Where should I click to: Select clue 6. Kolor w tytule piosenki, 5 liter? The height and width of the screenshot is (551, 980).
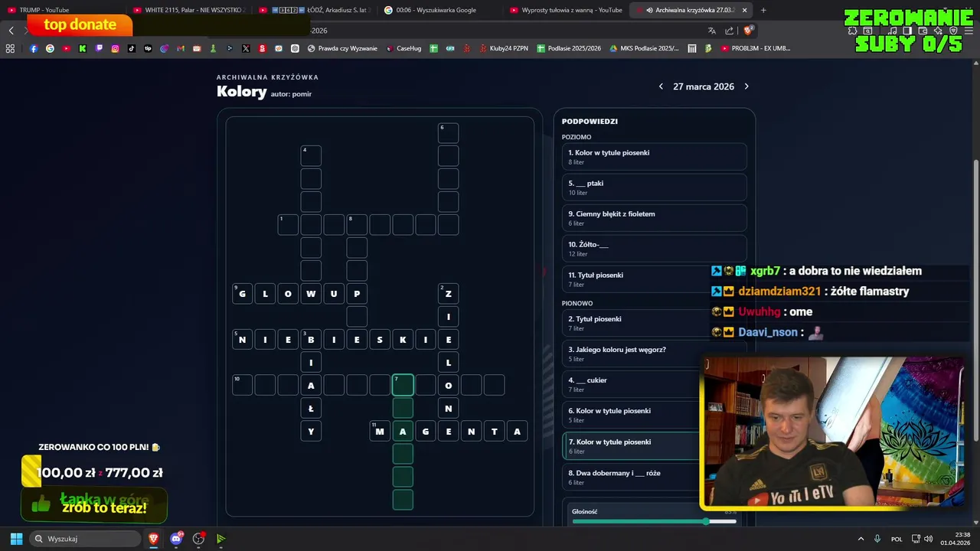[x=631, y=415]
